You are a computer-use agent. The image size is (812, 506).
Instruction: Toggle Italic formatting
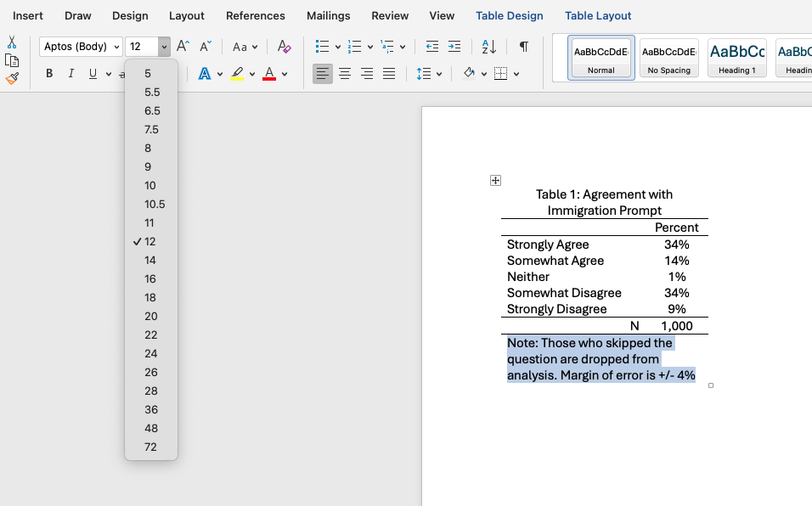[x=71, y=74]
